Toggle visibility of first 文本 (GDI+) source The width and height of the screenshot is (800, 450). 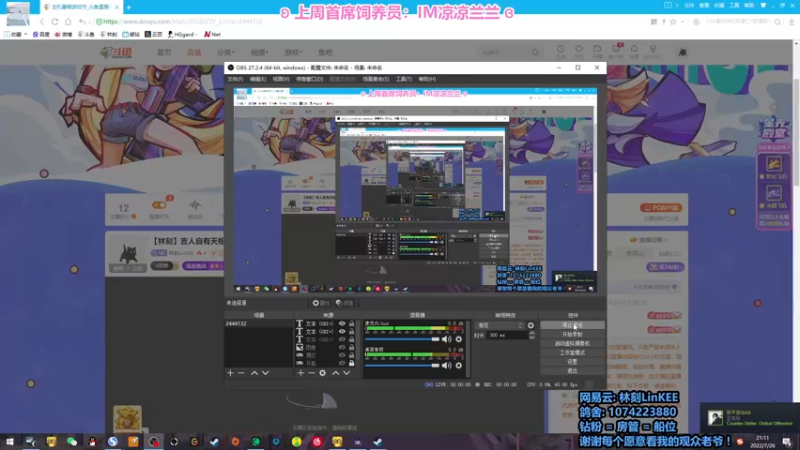pos(342,323)
